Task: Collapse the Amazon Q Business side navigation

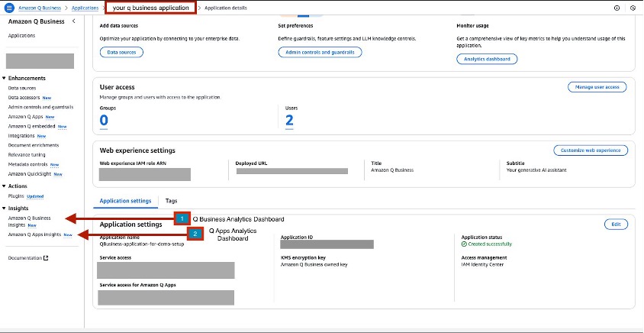Action: (x=73, y=21)
